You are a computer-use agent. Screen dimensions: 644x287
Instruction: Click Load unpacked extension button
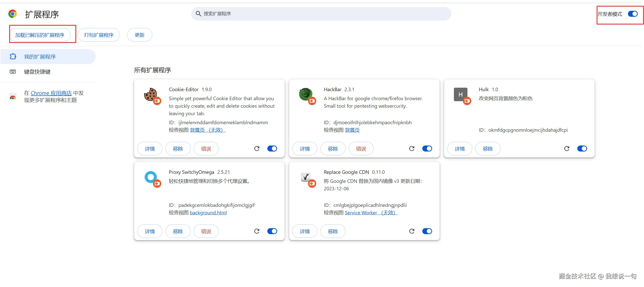pyautogui.click(x=40, y=35)
